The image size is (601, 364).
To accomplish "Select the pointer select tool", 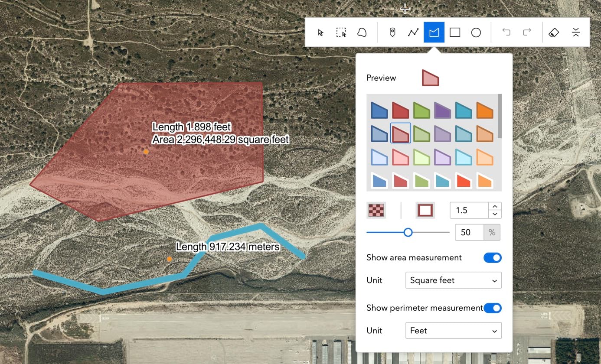I will [321, 32].
